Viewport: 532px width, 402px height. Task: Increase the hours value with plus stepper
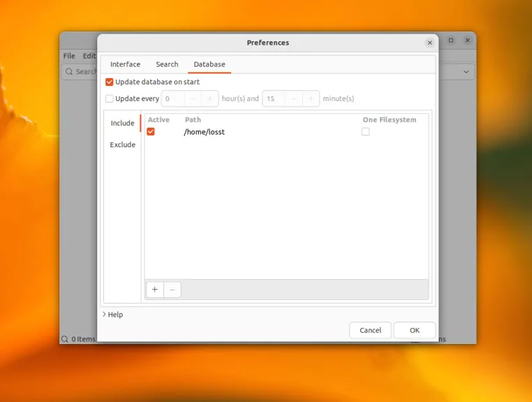(x=209, y=98)
